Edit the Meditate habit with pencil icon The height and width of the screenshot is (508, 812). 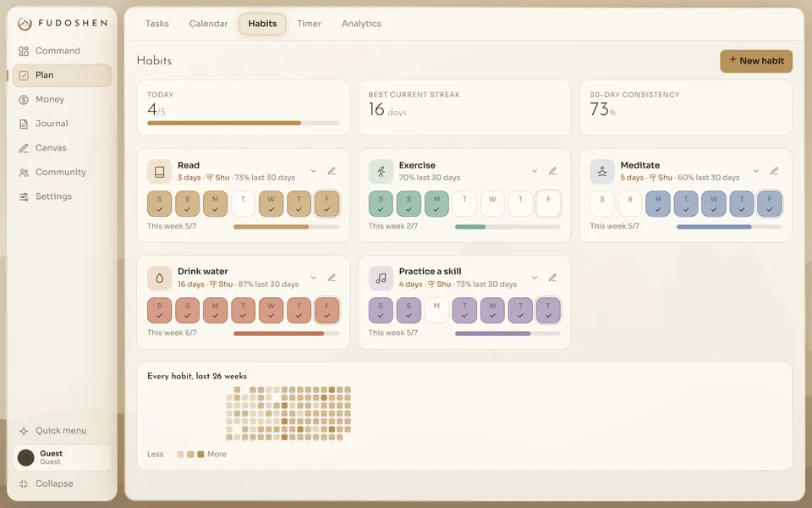click(774, 171)
